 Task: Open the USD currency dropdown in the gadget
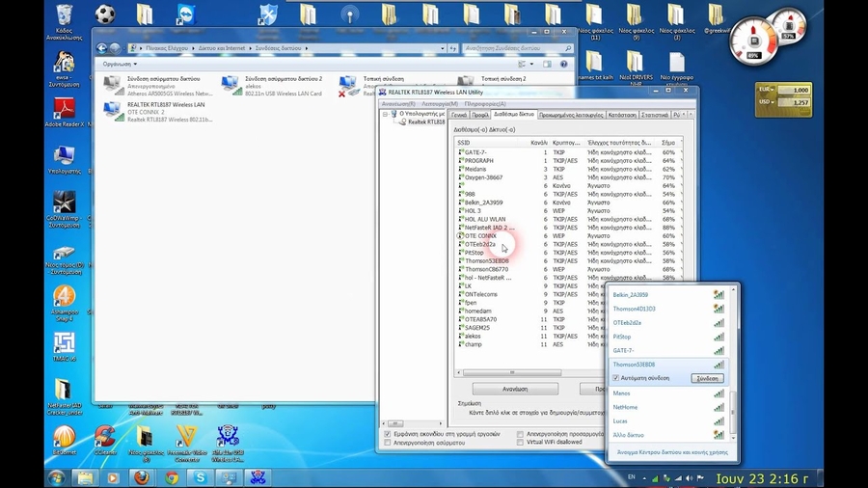tap(767, 102)
